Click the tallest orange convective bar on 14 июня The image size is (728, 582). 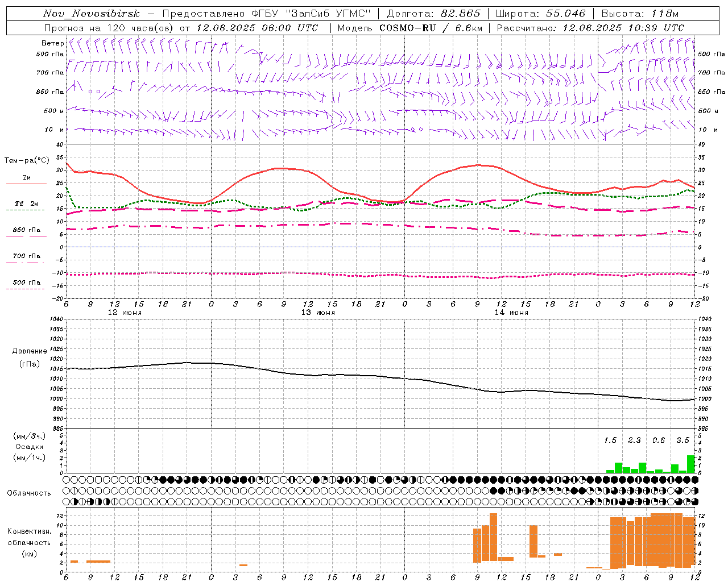493,537
